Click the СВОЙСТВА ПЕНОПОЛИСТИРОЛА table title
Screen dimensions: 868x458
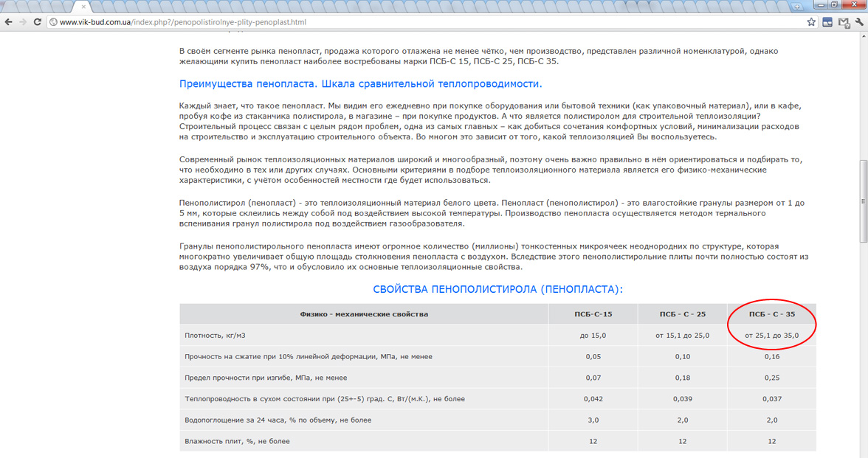tap(497, 289)
